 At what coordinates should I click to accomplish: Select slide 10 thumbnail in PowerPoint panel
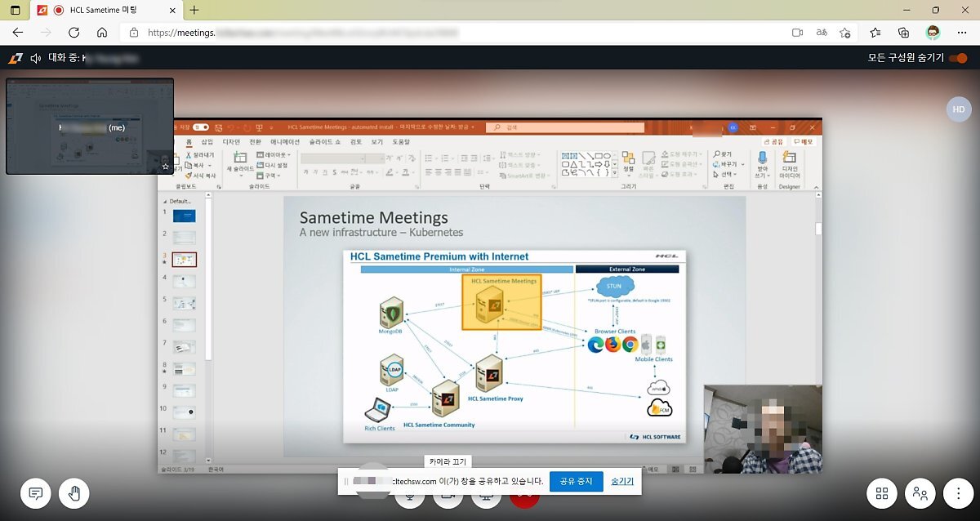coord(184,412)
